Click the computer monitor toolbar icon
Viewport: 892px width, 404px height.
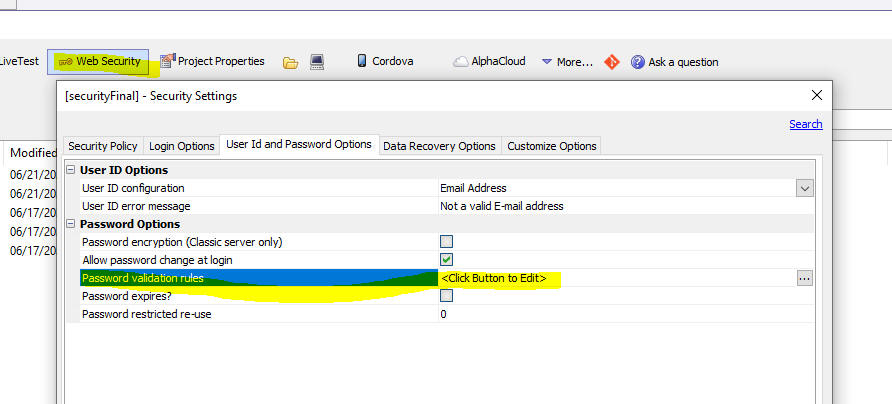click(317, 62)
